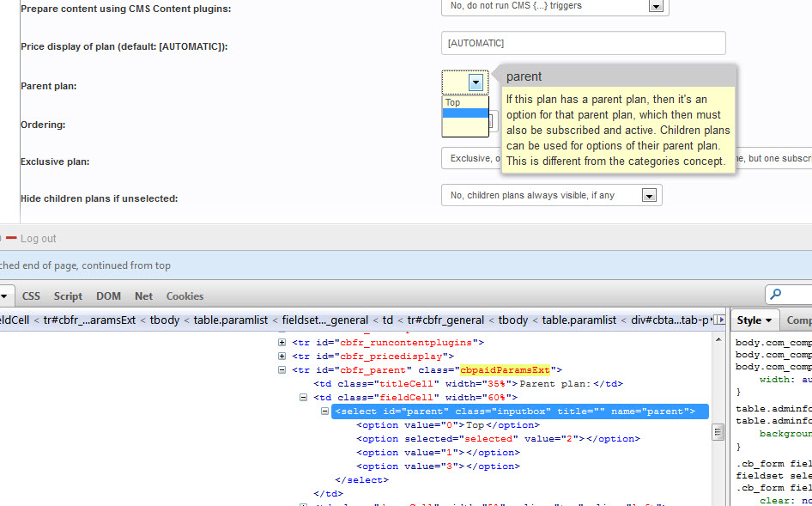812x506 pixels.
Task: Switch to the Net tab in Firebug
Action: (x=143, y=296)
